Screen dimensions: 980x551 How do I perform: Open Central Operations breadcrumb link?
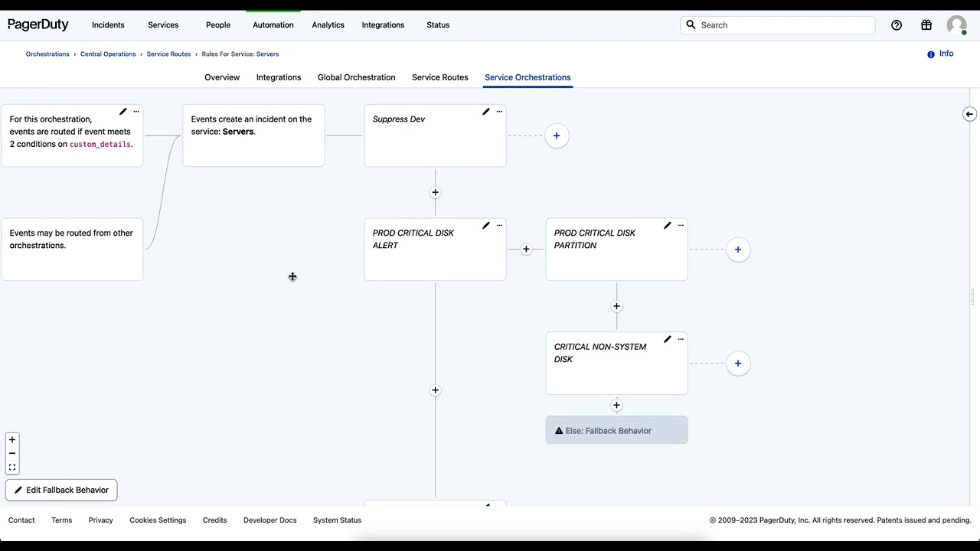(108, 54)
